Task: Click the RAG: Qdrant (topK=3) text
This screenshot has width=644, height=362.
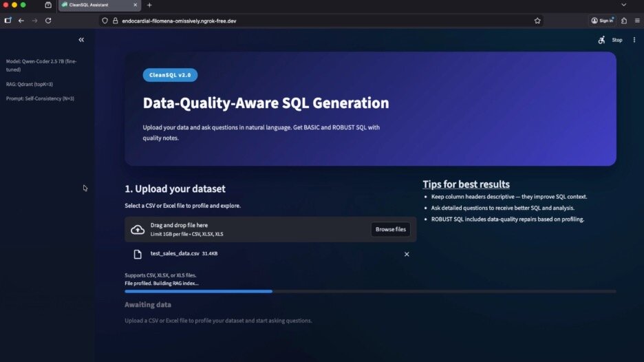Action: 30,84
